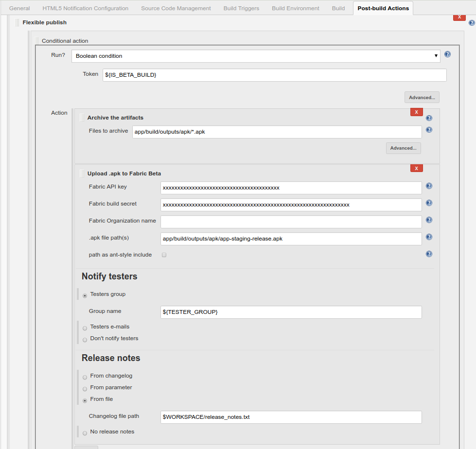Delete the Archive the artifacts action
This screenshot has width=476, height=449.
tap(416, 112)
